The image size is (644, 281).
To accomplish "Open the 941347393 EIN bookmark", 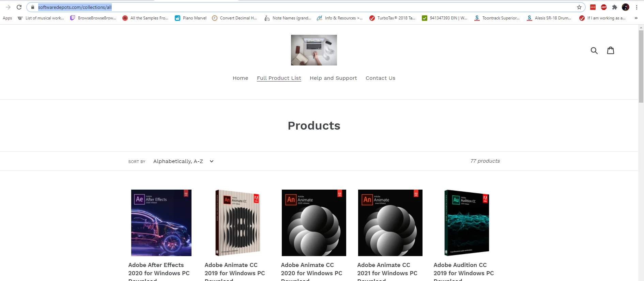I will pyautogui.click(x=445, y=18).
